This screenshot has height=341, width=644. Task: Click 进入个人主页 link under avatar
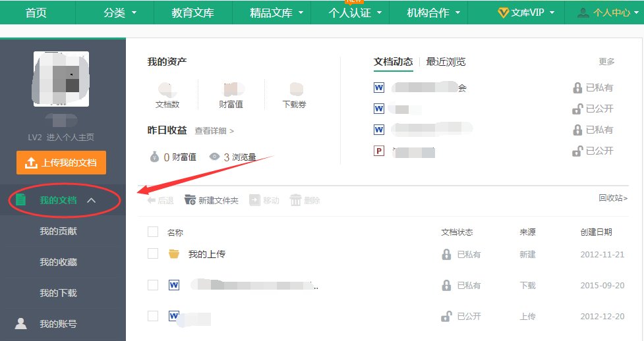point(71,137)
